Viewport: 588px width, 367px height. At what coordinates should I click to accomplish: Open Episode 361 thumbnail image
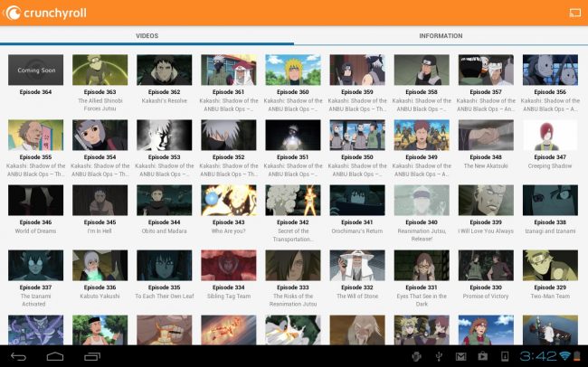coord(229,70)
